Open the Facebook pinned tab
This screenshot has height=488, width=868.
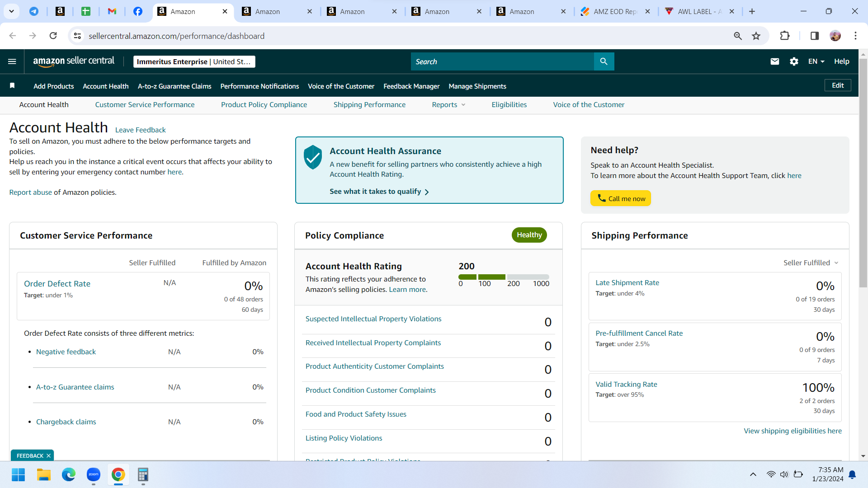pos(138,11)
